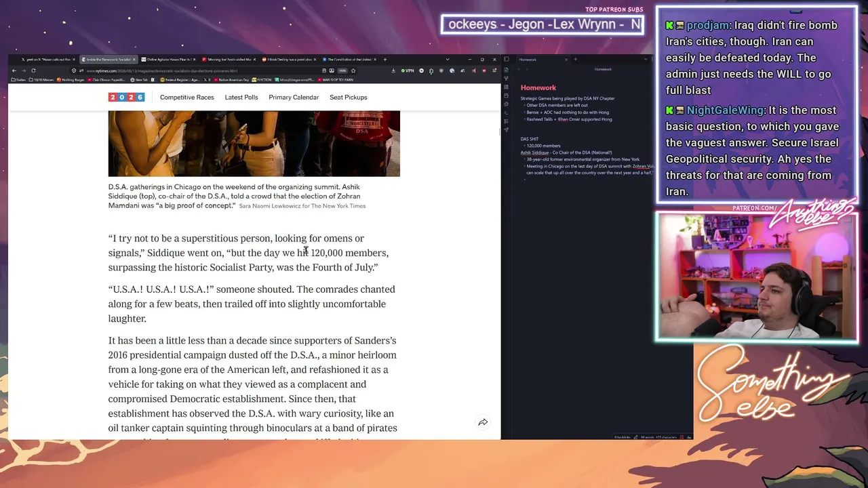Click the streamer webcam feed
868x488 pixels.
757,278
